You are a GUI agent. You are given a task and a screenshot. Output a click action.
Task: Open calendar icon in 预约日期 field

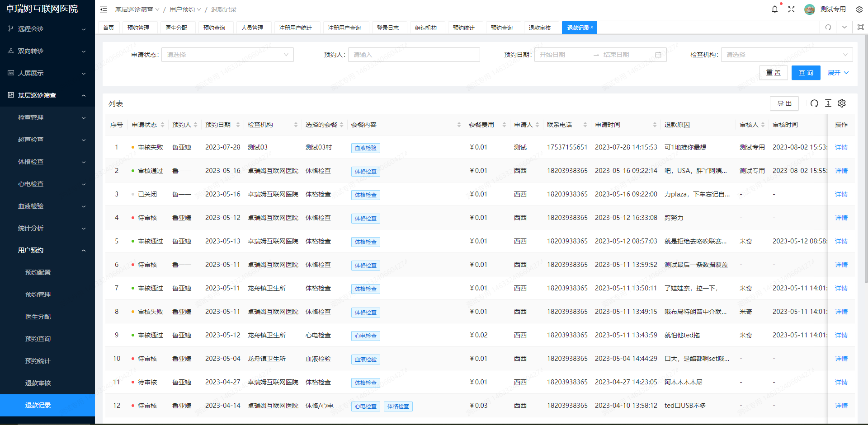(658, 55)
